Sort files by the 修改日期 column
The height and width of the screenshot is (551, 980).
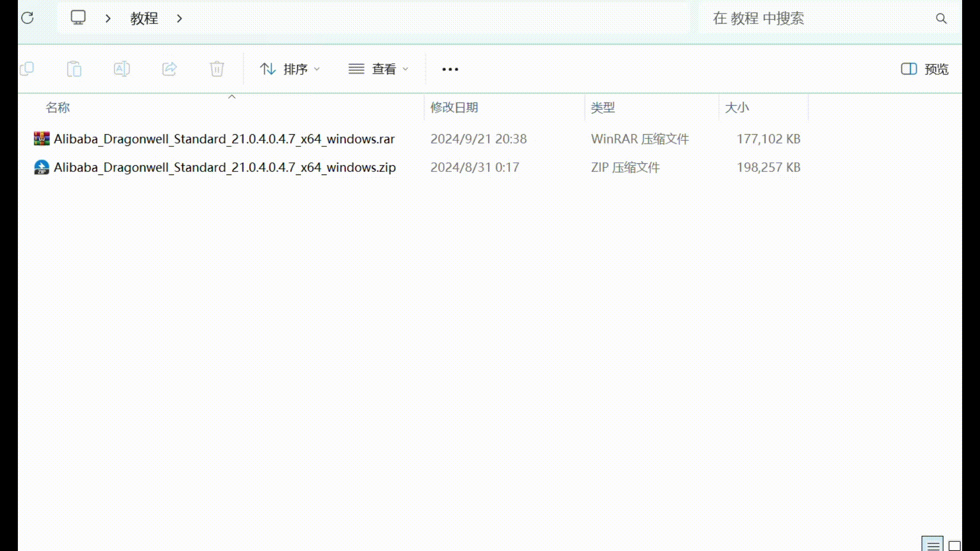pyautogui.click(x=454, y=108)
